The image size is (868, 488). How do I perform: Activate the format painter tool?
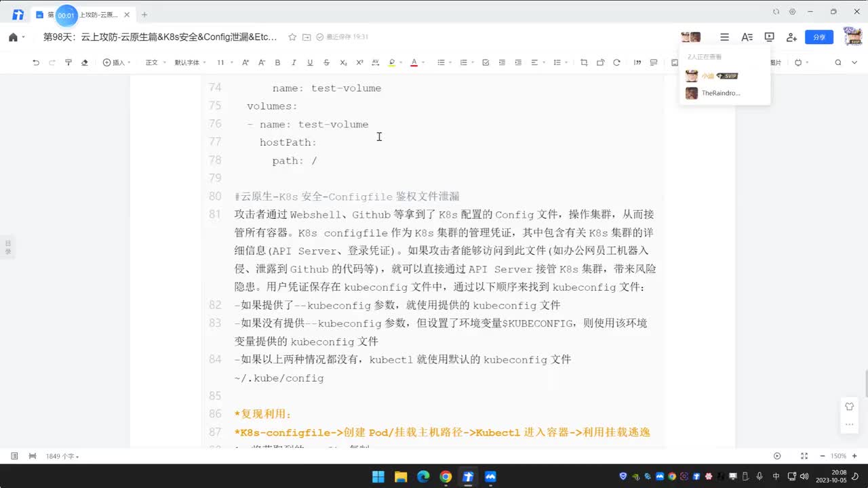(x=68, y=62)
